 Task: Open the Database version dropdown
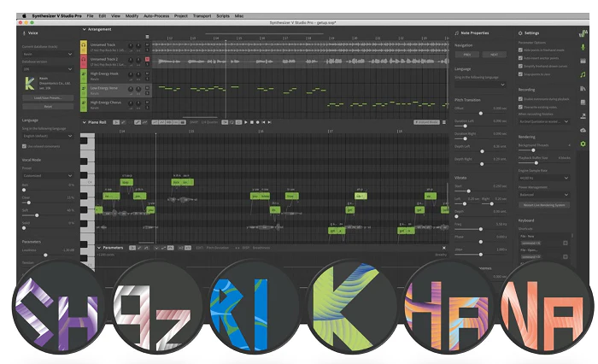(48, 69)
